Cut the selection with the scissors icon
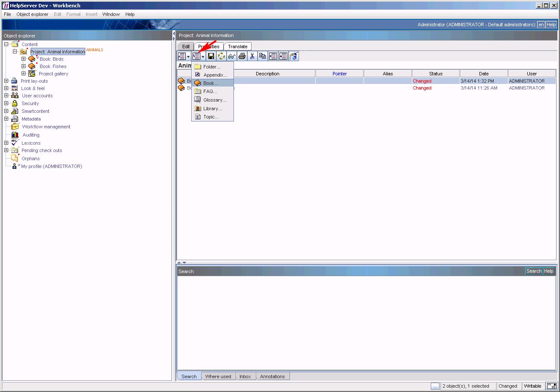 (x=252, y=56)
